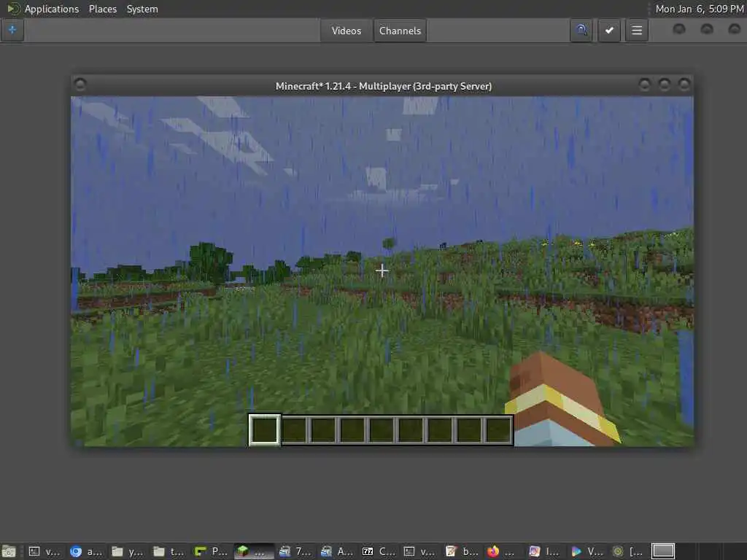This screenshot has height=560, width=747.
Task: Open the '7...' taskbar item
Action: pos(295,551)
